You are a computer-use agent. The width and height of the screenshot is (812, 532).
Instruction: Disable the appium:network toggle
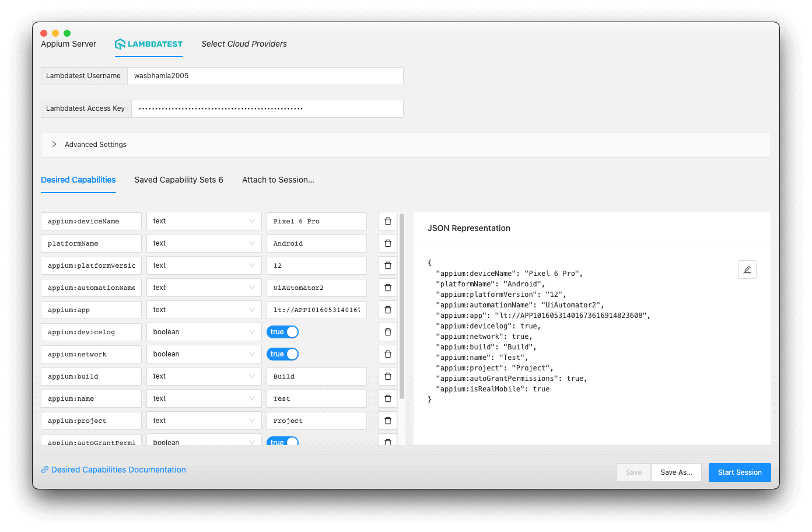(x=282, y=353)
